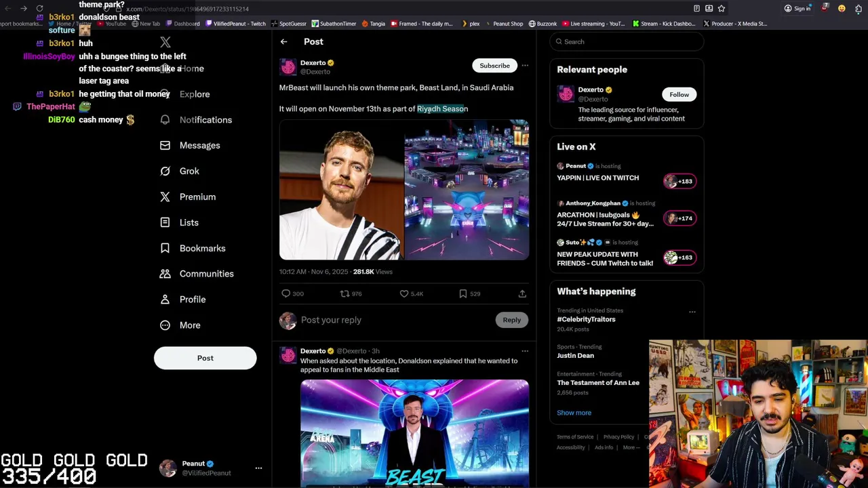Open the Beast Land video thumbnail in reply
Screen dimensions: 868x488
[x=414, y=432]
